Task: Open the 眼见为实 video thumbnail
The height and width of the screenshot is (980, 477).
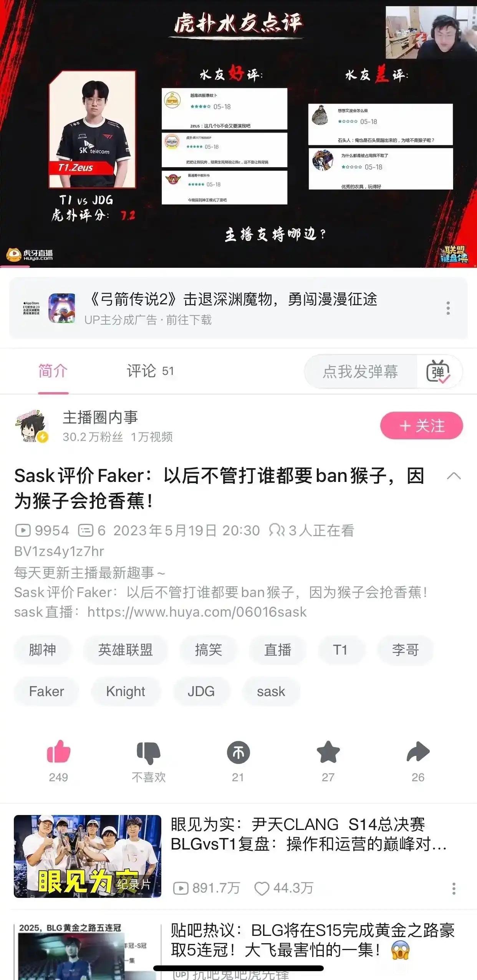Action: [88, 856]
